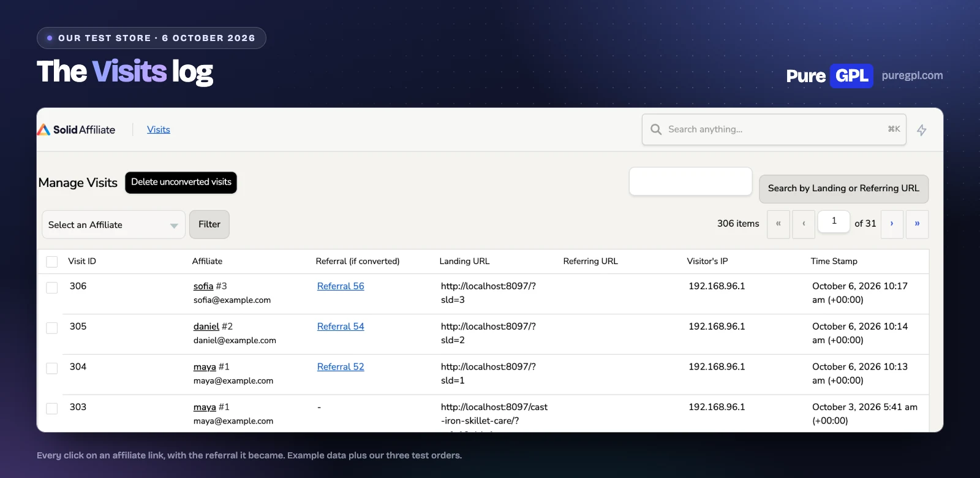The image size is (980, 478).
Task: Go to the previous page of visits
Action: 804,224
